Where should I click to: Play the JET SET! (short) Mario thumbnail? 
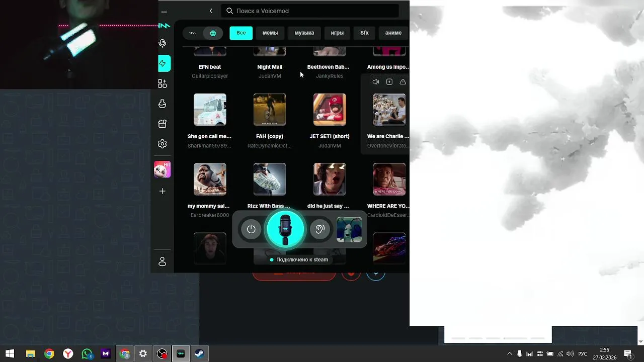(330, 110)
